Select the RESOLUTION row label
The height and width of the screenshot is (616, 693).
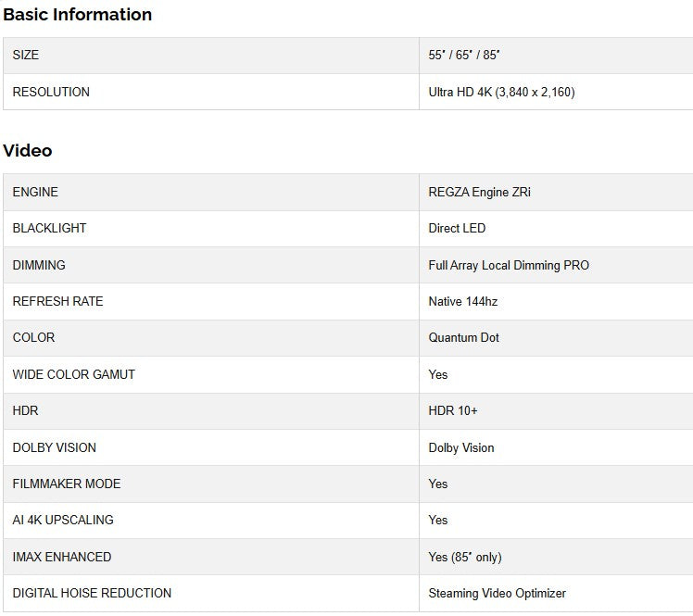tap(51, 92)
